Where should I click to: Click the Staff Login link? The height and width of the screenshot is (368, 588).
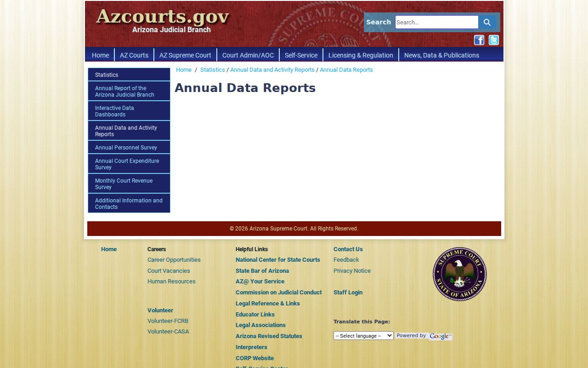(348, 293)
